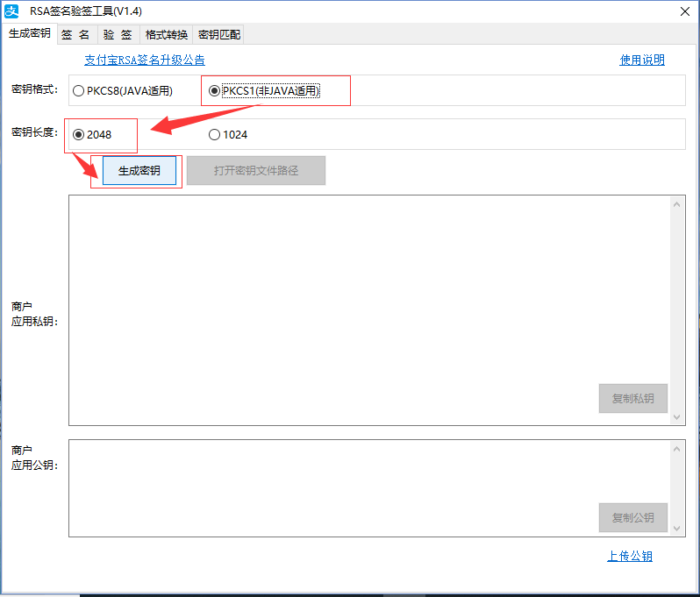
Task: Open the 密钥匹配 tab
Action: pyautogui.click(x=218, y=35)
